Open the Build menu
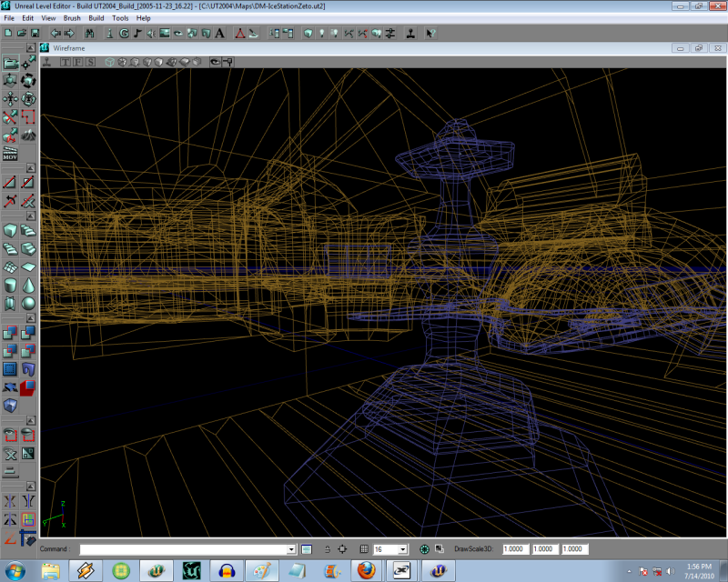This screenshot has height=582, width=728. pos(96,18)
